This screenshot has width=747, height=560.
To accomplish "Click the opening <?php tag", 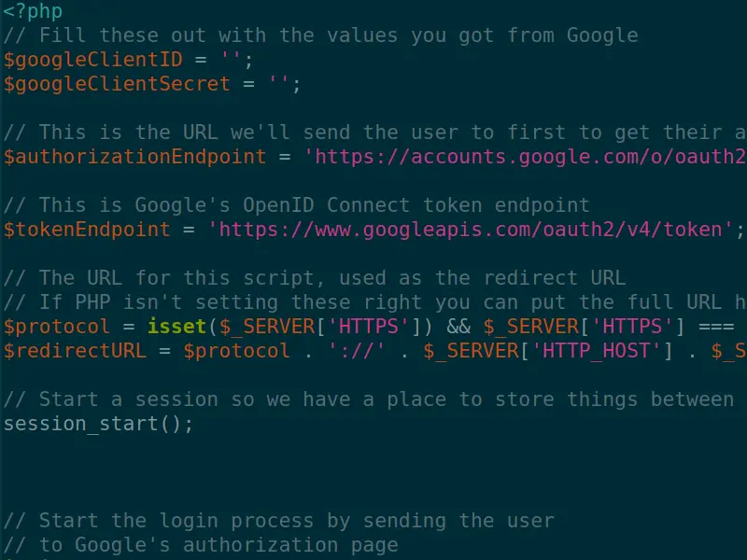I will tap(34, 11).
